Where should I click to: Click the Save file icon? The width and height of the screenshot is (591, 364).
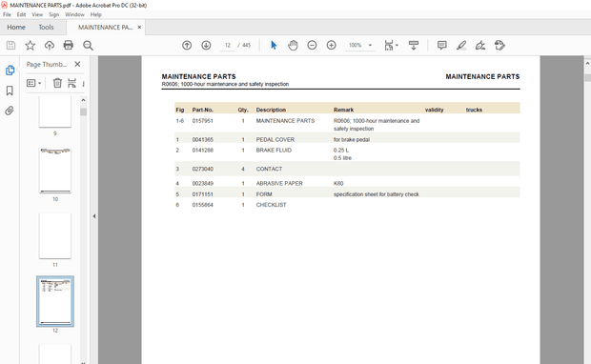click(10, 46)
